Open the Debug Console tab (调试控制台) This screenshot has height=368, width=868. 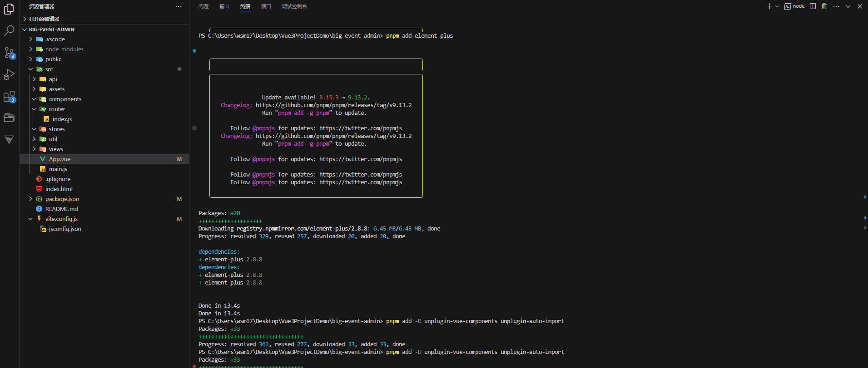click(x=294, y=6)
